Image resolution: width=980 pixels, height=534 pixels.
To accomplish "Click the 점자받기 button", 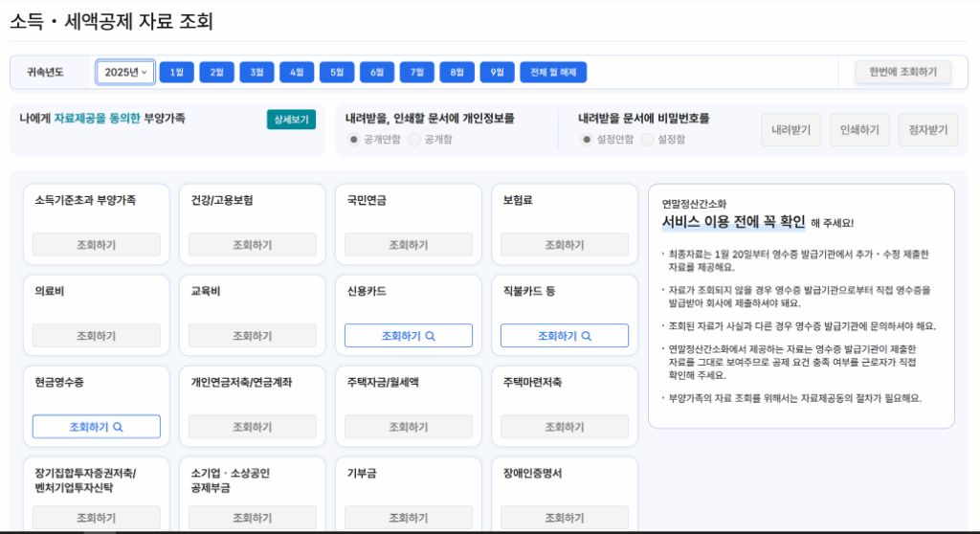I will pyautogui.click(x=927, y=130).
